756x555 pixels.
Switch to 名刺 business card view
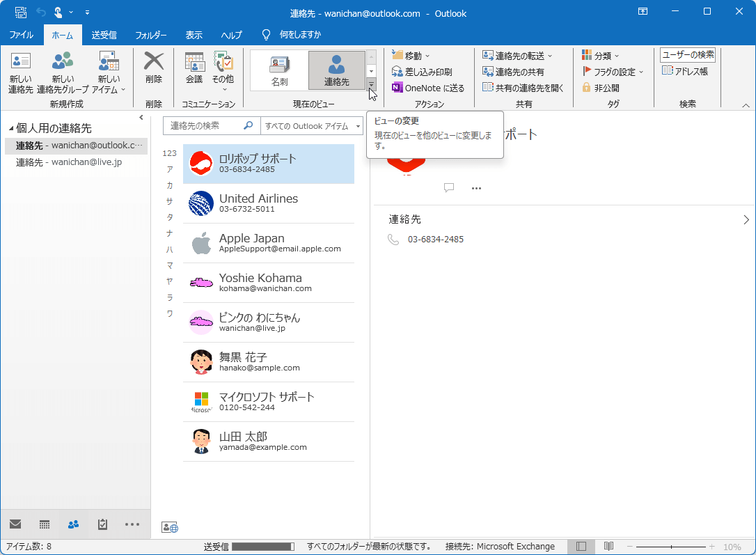tap(280, 70)
